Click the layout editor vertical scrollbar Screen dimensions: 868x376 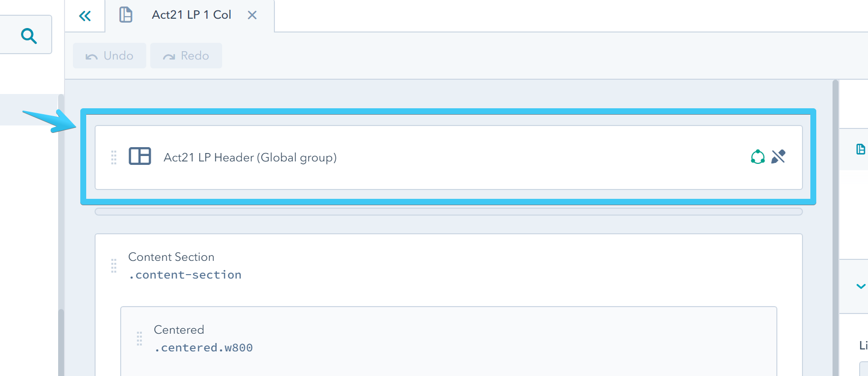[835, 226]
